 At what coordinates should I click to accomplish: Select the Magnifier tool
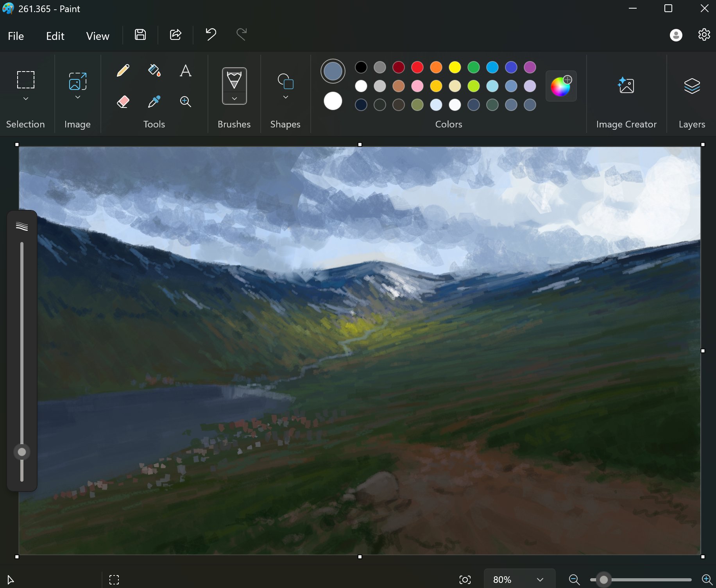coord(185,102)
